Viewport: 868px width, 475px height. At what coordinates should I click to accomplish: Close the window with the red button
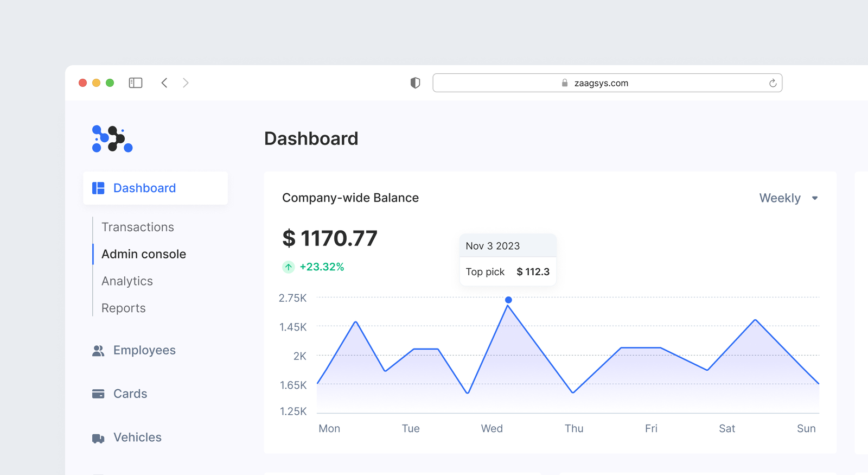[x=82, y=83]
